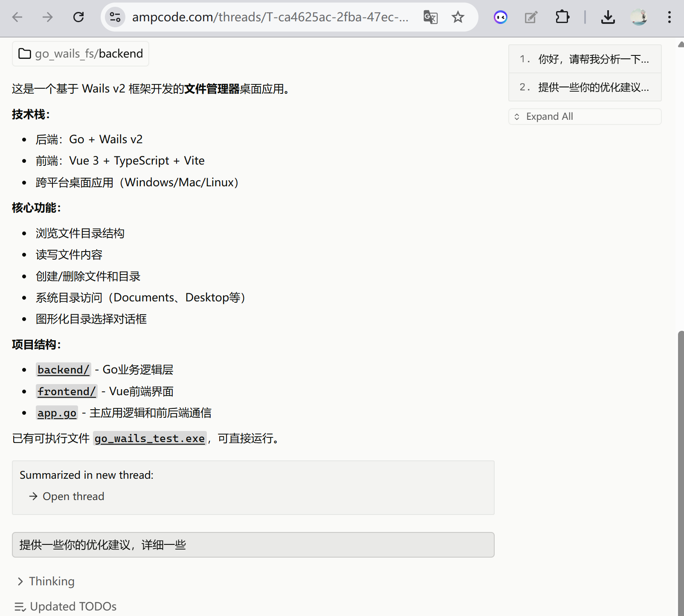Open Chrome's three-dot menu
Screen dimensions: 684x616
tap(669, 17)
